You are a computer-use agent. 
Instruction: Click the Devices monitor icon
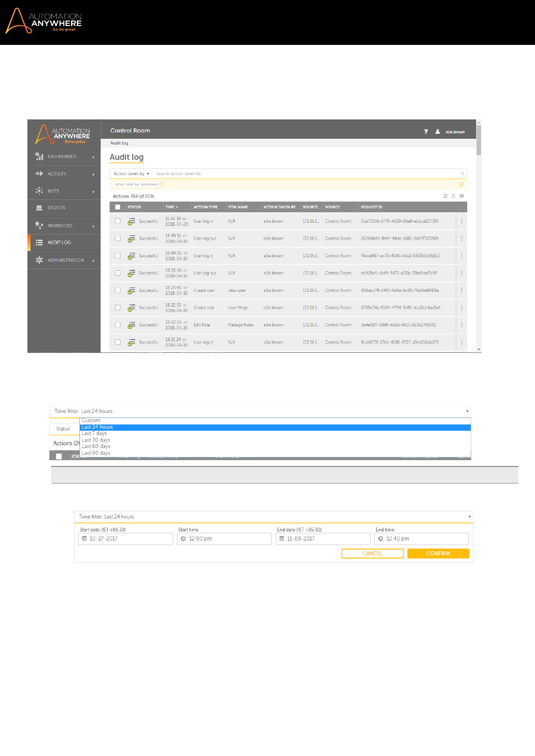(x=39, y=208)
